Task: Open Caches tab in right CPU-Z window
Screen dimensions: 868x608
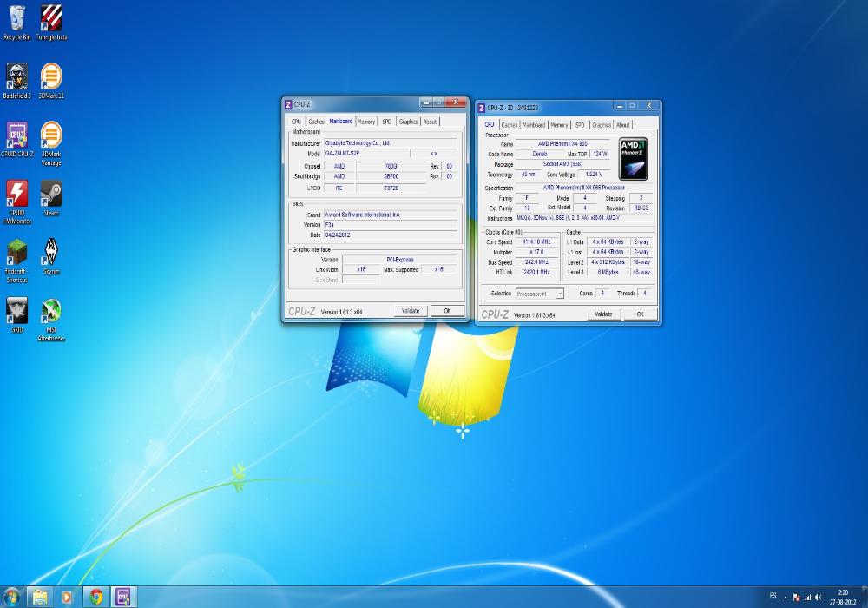Action: 510,125
